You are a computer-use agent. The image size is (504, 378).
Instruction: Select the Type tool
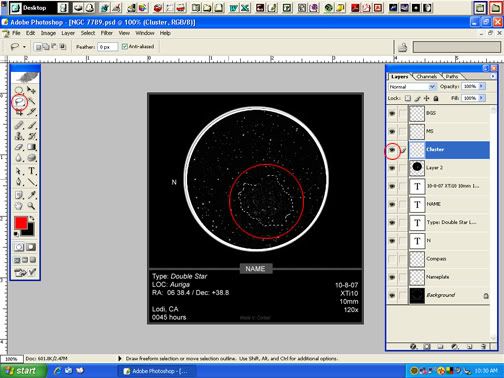point(31,171)
